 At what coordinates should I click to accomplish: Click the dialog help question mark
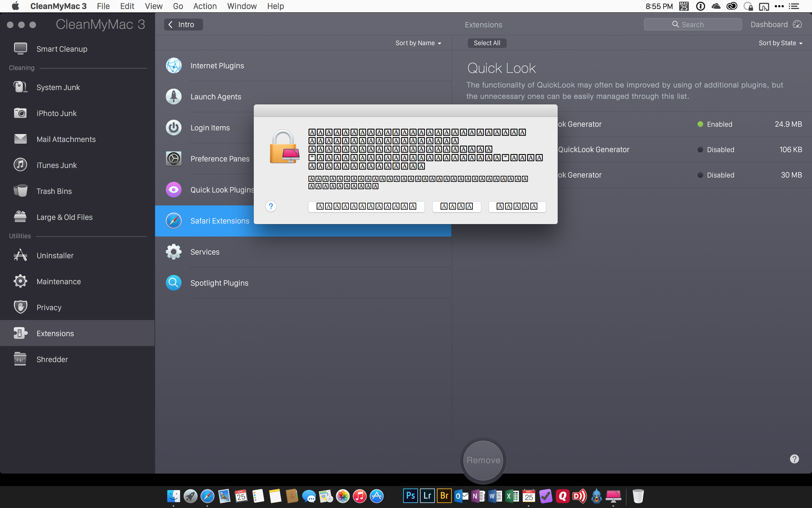click(271, 206)
